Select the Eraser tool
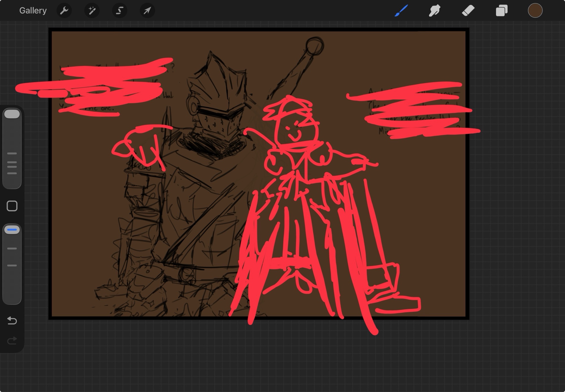 click(468, 11)
